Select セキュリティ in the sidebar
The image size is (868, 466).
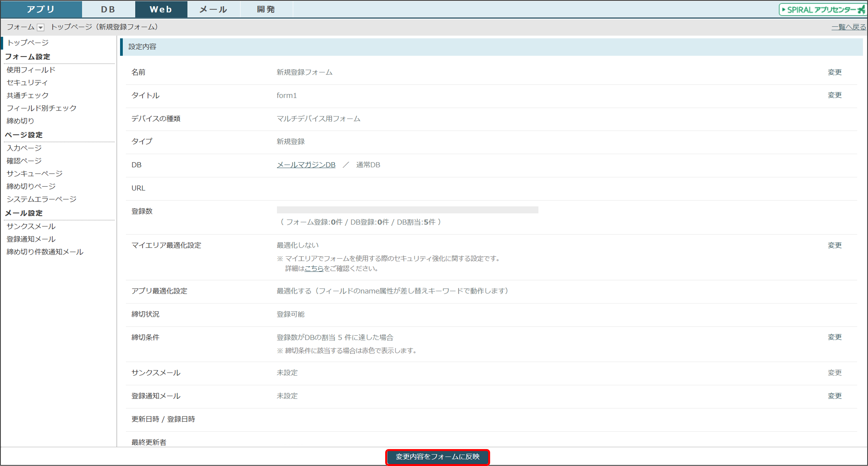pyautogui.click(x=27, y=82)
